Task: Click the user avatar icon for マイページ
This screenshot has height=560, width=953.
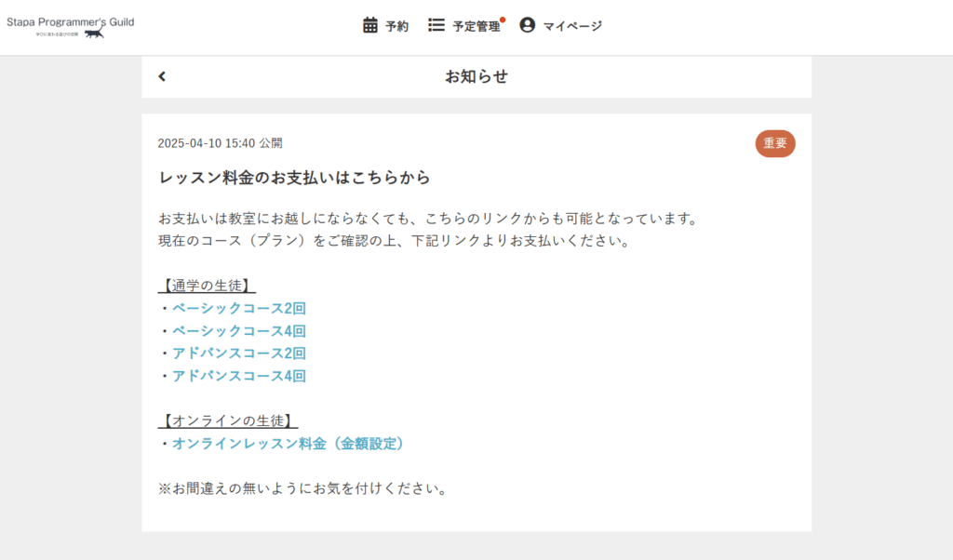Action: click(x=527, y=25)
